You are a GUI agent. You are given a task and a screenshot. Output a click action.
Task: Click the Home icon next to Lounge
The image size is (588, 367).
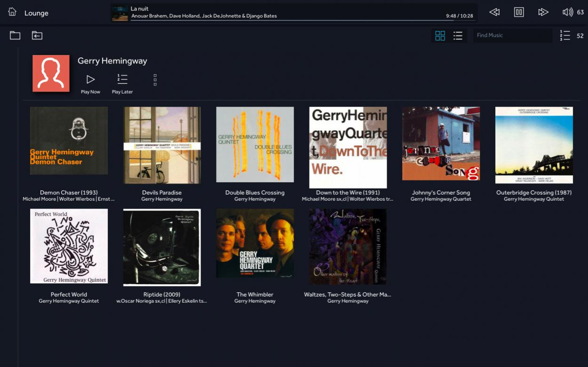tap(12, 12)
